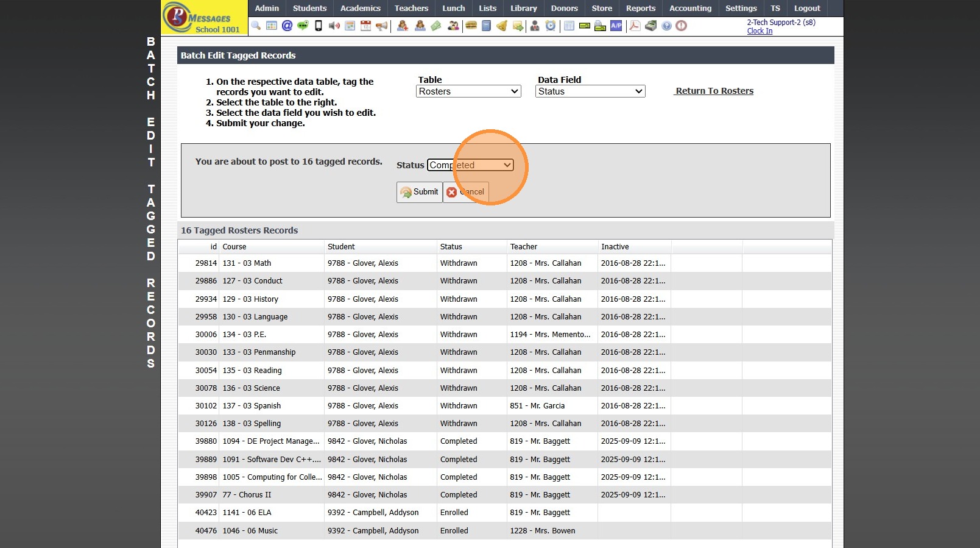Click teacher 851 - Mr. Garcia

(537, 406)
